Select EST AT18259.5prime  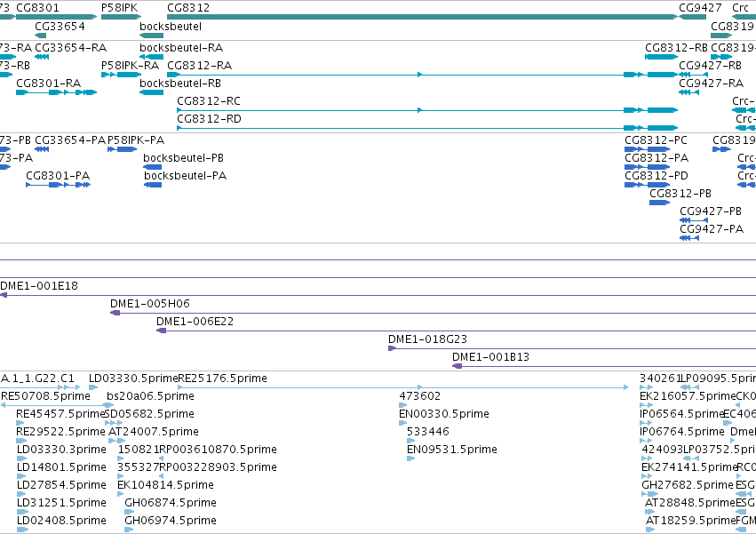650,530
